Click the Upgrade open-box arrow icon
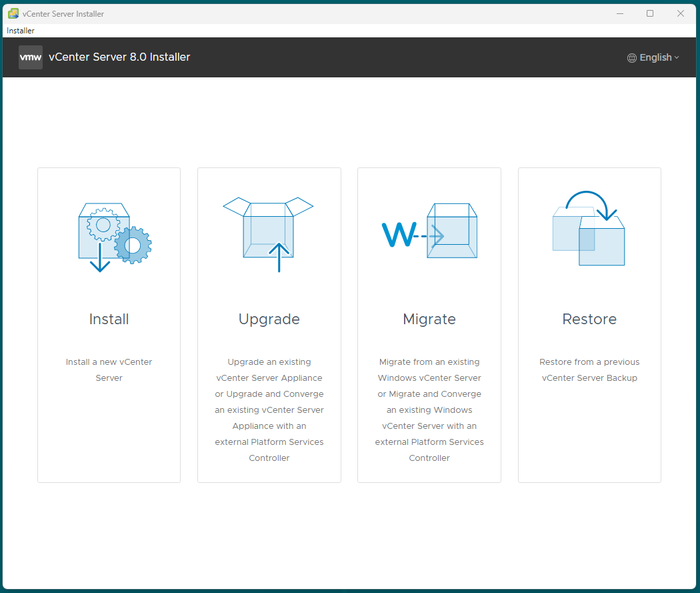 (268, 234)
